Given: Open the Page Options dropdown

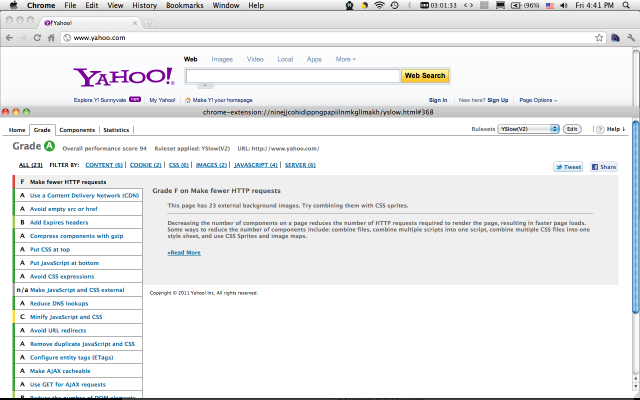Looking at the screenshot, I should 538,100.
